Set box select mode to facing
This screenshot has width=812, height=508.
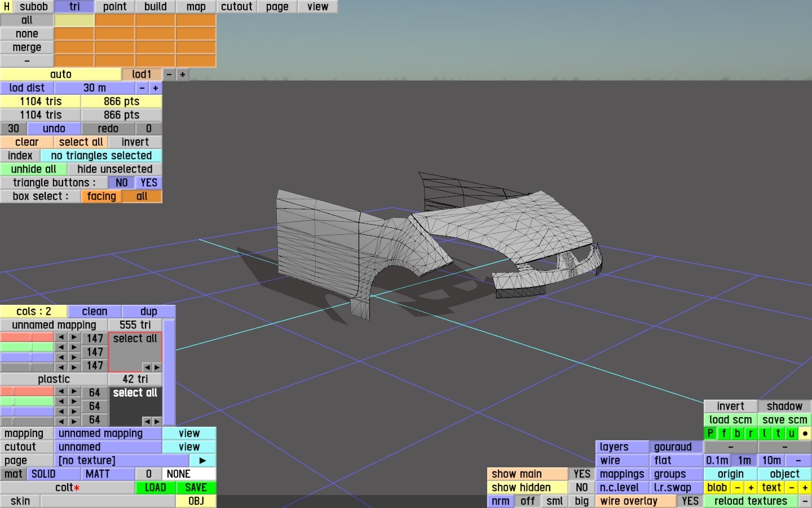click(101, 196)
